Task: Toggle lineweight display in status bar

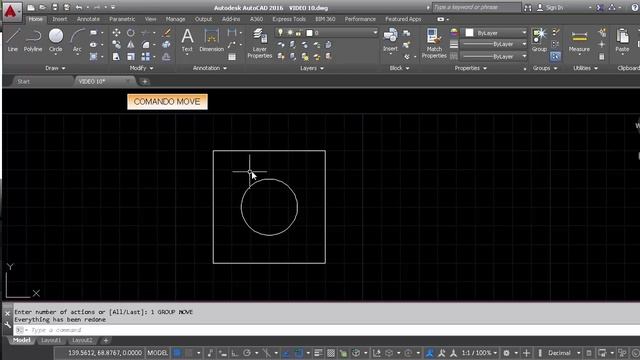Action: click(318, 353)
